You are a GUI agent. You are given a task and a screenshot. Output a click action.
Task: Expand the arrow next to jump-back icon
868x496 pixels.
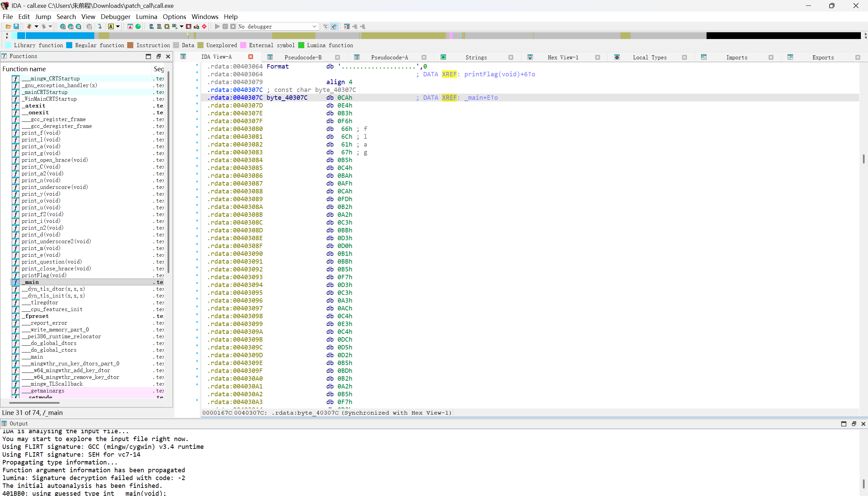[36, 26]
